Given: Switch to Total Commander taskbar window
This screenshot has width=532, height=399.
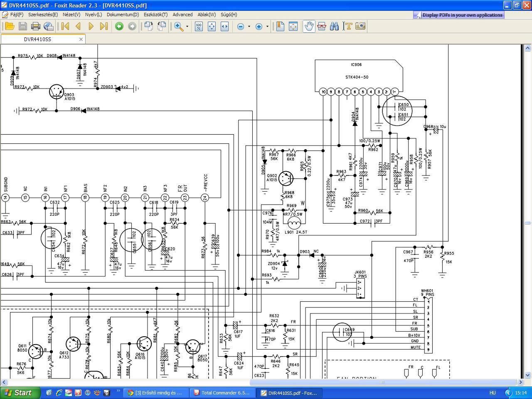Looking at the screenshot, I should point(223,393).
